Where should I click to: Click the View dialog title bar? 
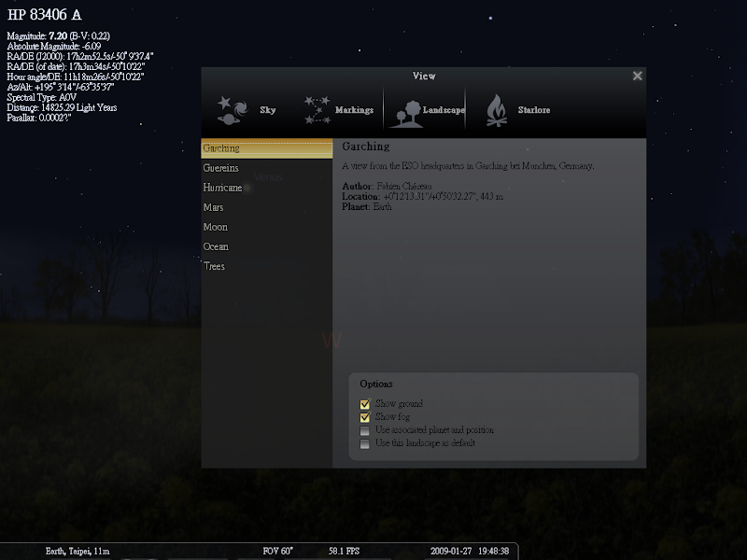pos(424,76)
